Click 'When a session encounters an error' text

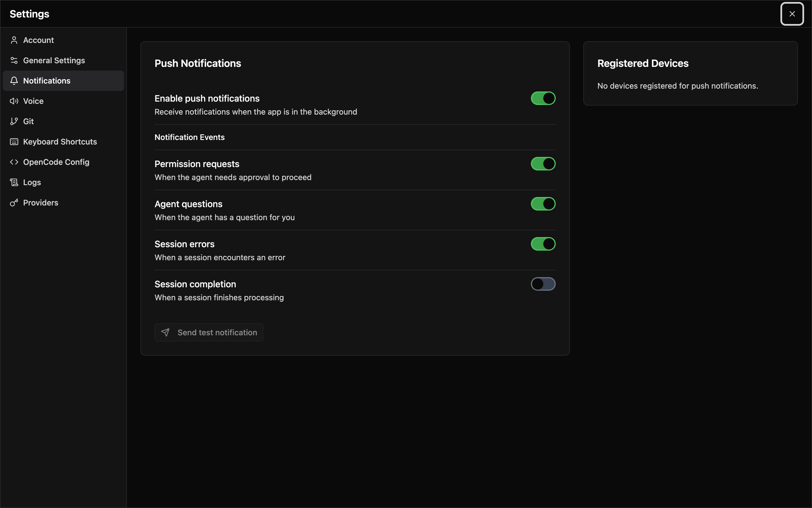(220, 257)
